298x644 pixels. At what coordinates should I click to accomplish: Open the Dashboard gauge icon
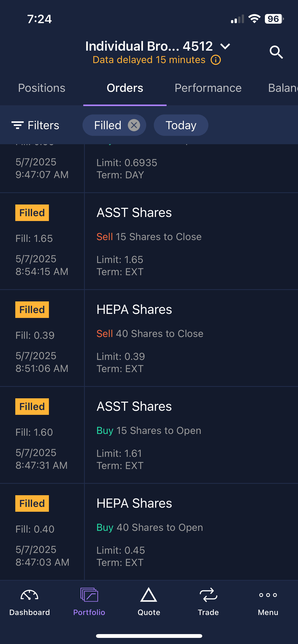tap(30, 596)
